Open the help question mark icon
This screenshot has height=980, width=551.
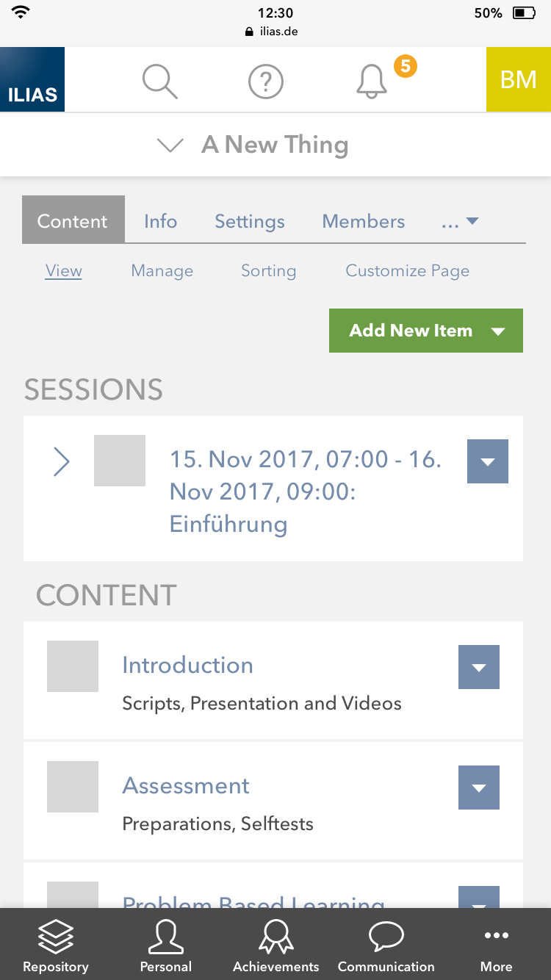266,81
